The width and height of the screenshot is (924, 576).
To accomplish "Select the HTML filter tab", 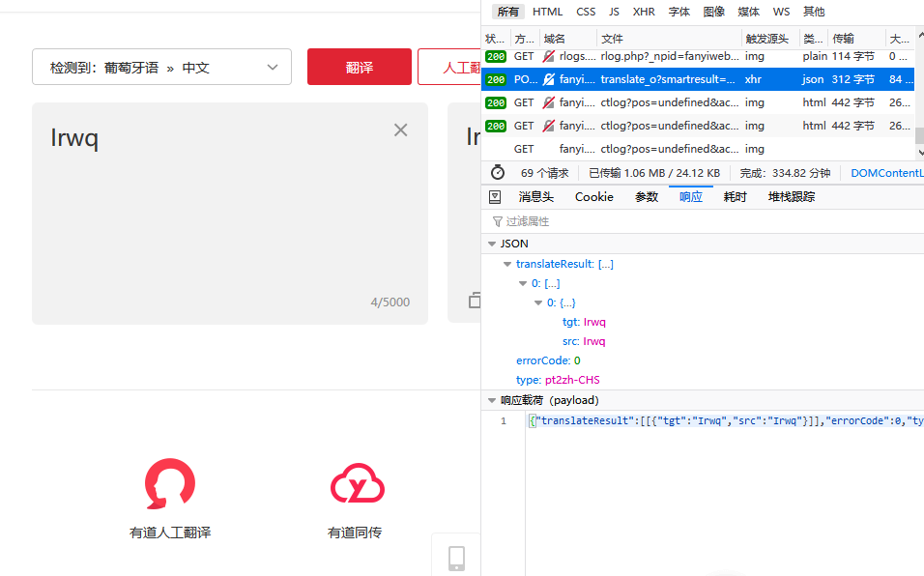I will [547, 12].
